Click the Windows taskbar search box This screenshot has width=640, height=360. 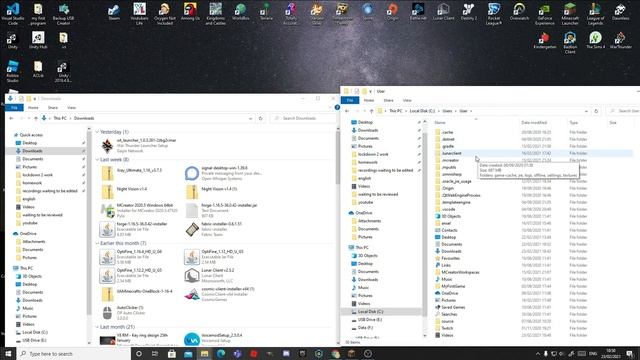click(73, 354)
